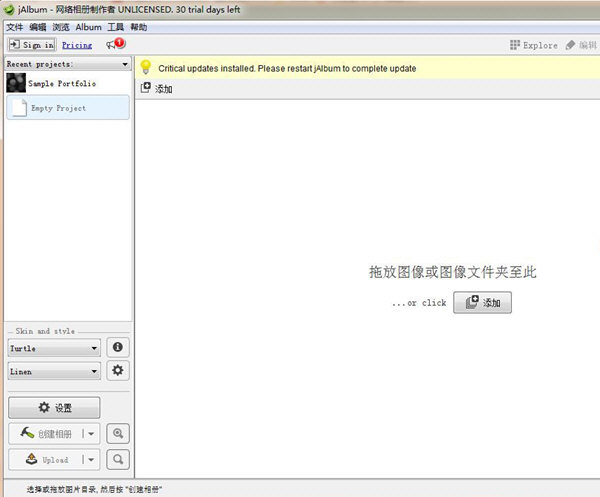The height and width of the screenshot is (497, 600).
Task: Click the critical updates notice text
Action: pos(287,68)
